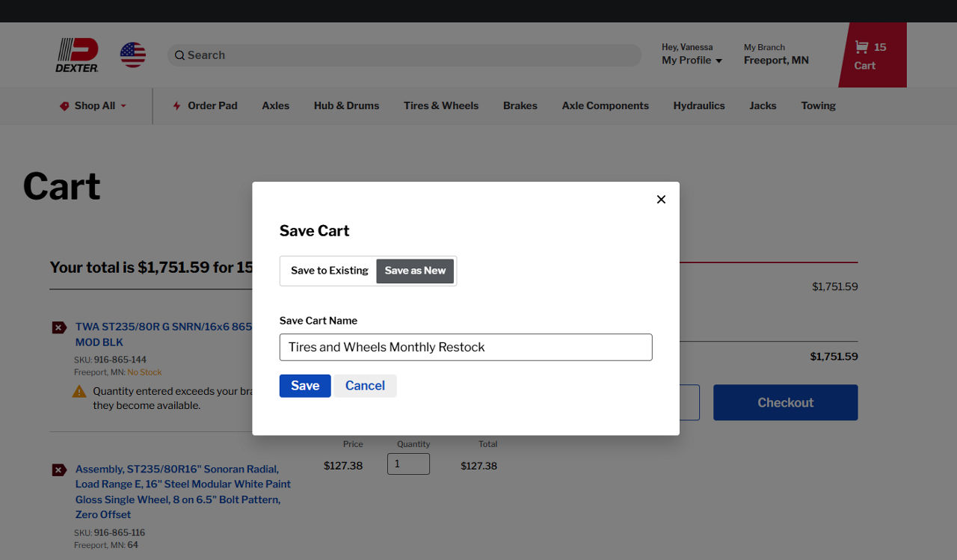The height and width of the screenshot is (560, 957).
Task: Focus the Search input field
Action: pos(404,55)
